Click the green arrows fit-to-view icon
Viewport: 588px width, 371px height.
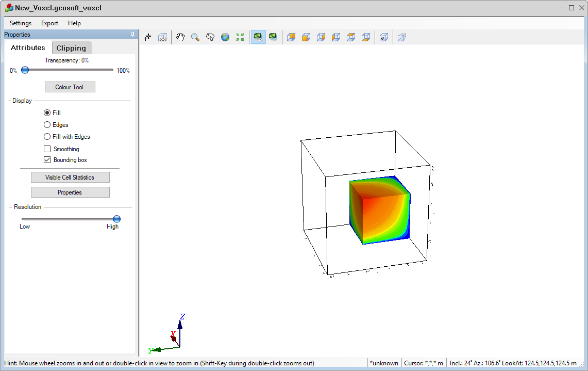pyautogui.click(x=240, y=37)
